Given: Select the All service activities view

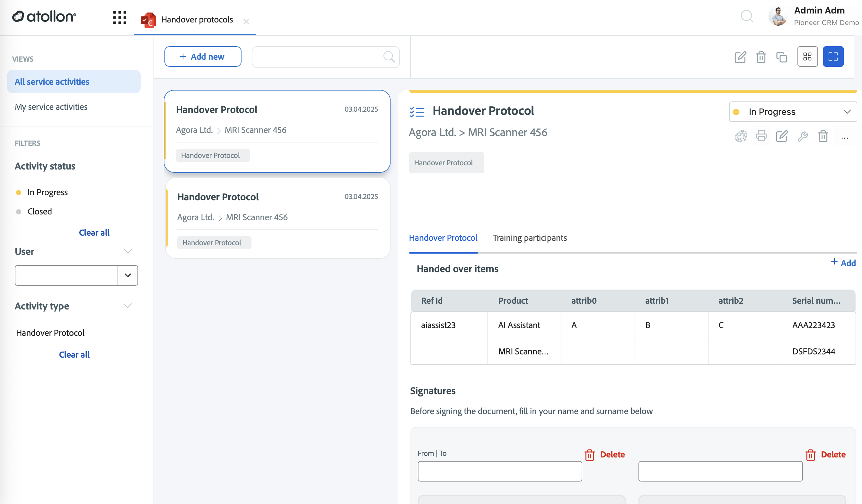Looking at the screenshot, I should click(x=74, y=82).
